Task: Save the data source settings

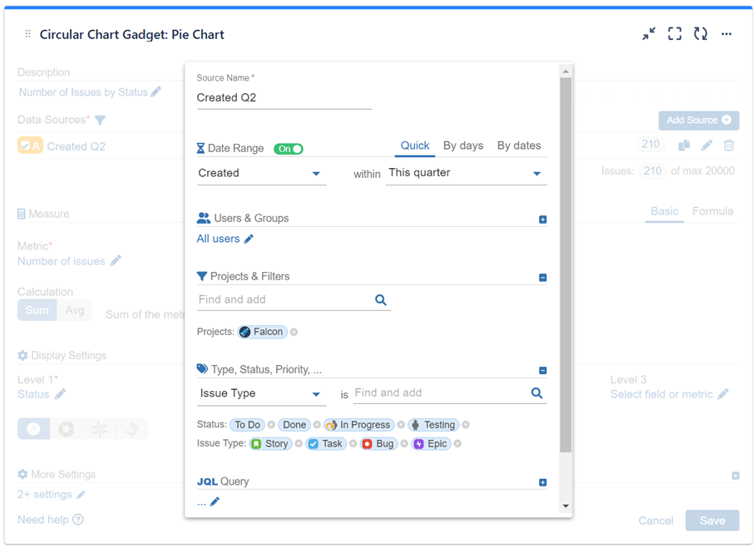Action: click(712, 520)
